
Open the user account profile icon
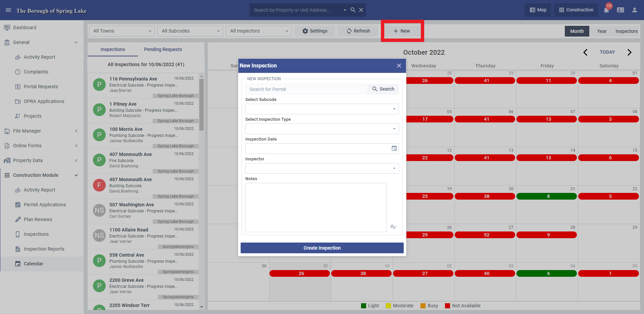pos(635,10)
